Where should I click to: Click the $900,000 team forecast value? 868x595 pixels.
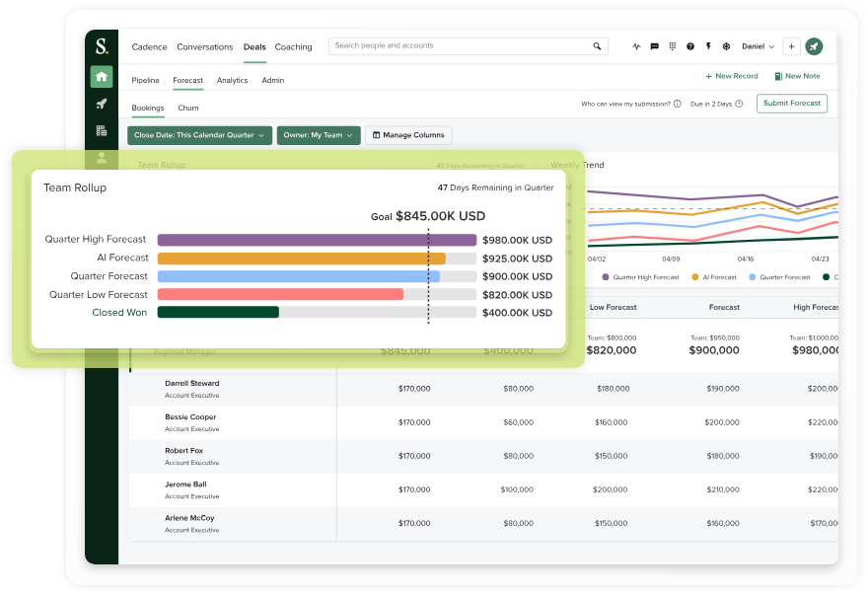point(714,350)
